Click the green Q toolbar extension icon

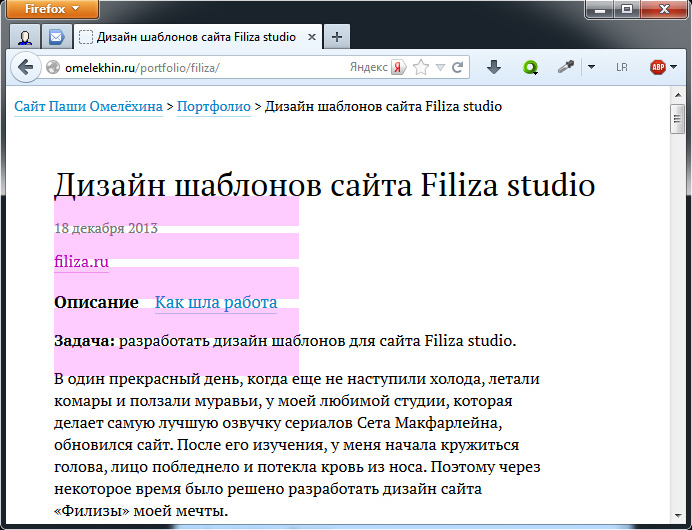pos(530,68)
